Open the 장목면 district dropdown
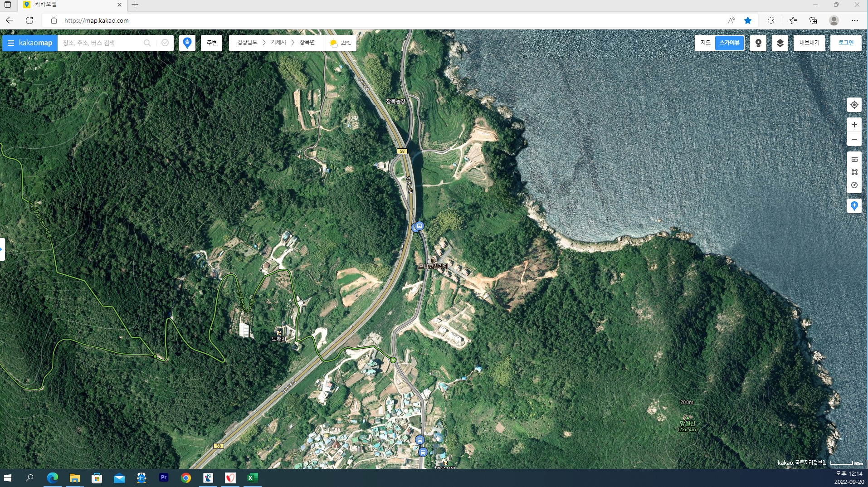Viewport: 868px width, 487px height. [307, 43]
